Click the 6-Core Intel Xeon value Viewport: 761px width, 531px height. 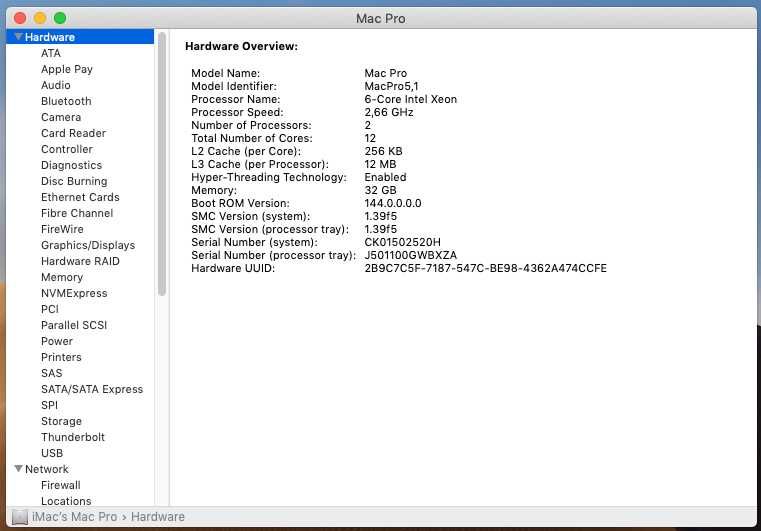(411, 100)
